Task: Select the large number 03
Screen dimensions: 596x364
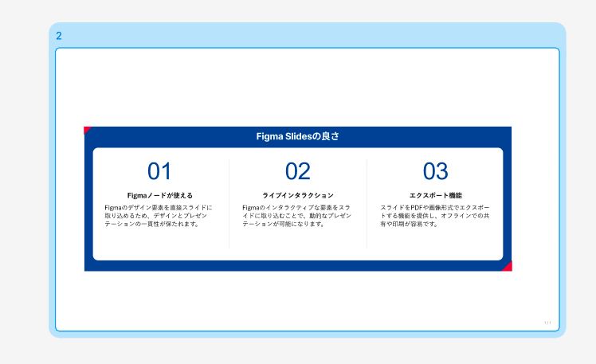Action: click(435, 171)
